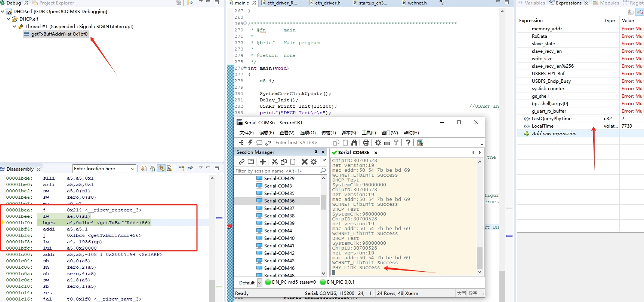Click the Cut scissors icon in Session Manager
The height and width of the screenshot is (302, 644).
(275, 162)
